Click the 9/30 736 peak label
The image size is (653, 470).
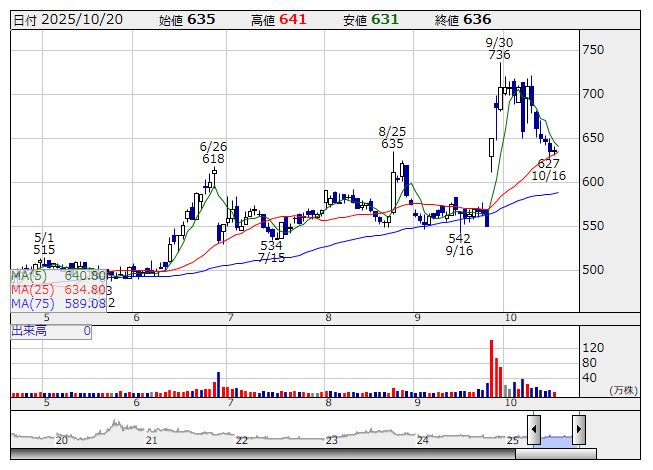tap(499, 49)
